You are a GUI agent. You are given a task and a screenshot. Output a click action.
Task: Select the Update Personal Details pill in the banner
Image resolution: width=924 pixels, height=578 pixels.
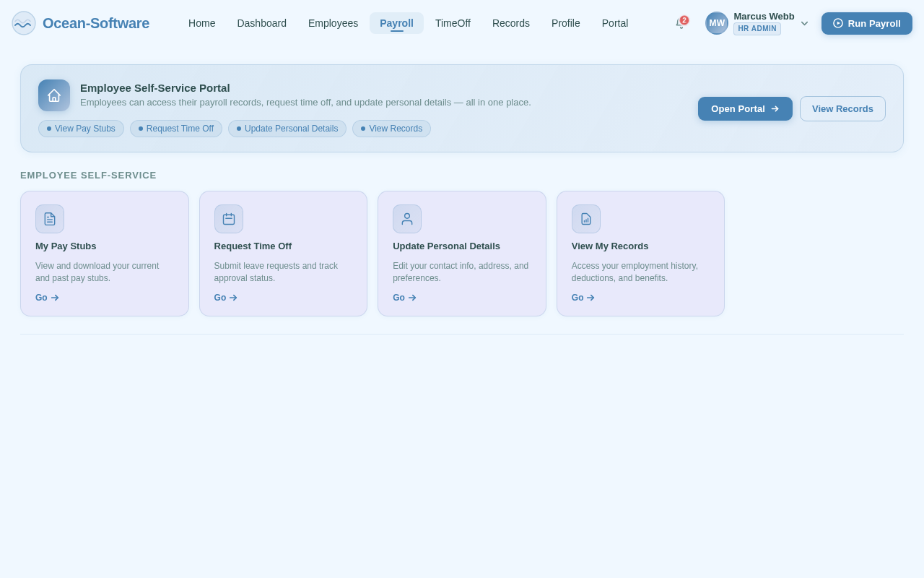click(x=287, y=129)
